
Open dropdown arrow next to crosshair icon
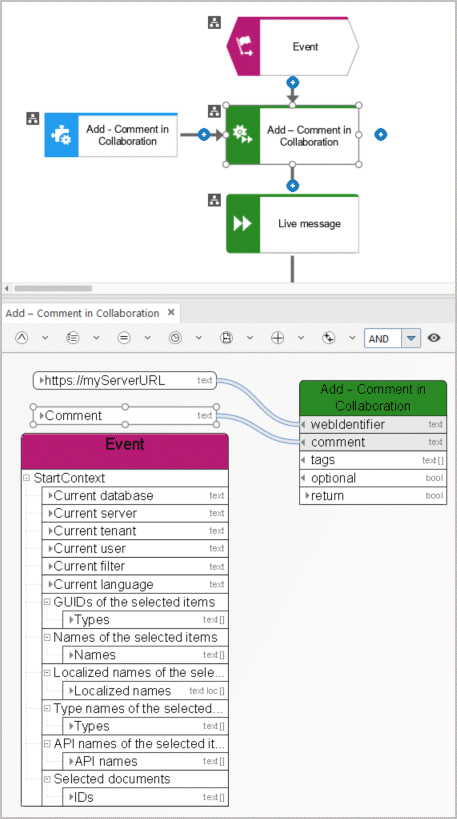coord(301,338)
